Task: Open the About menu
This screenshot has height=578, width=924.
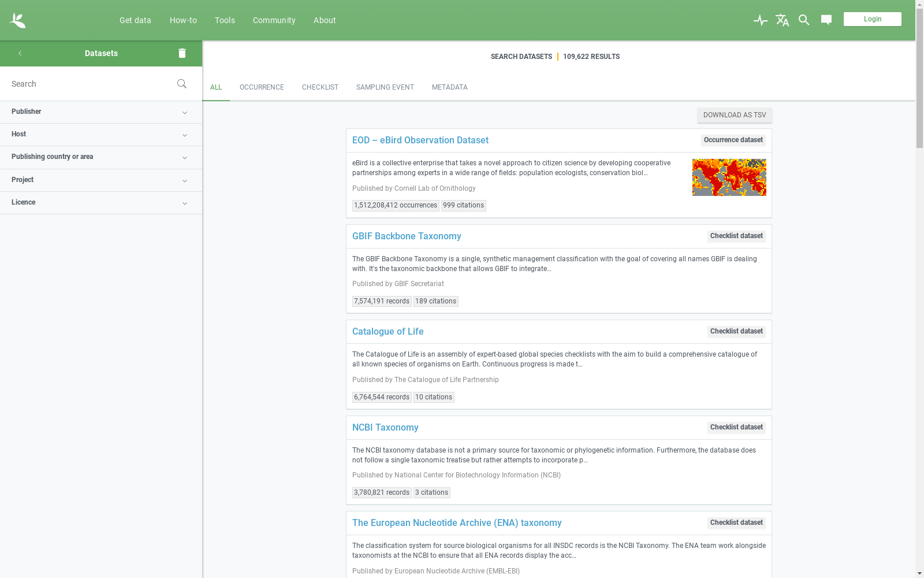Action: tap(325, 20)
